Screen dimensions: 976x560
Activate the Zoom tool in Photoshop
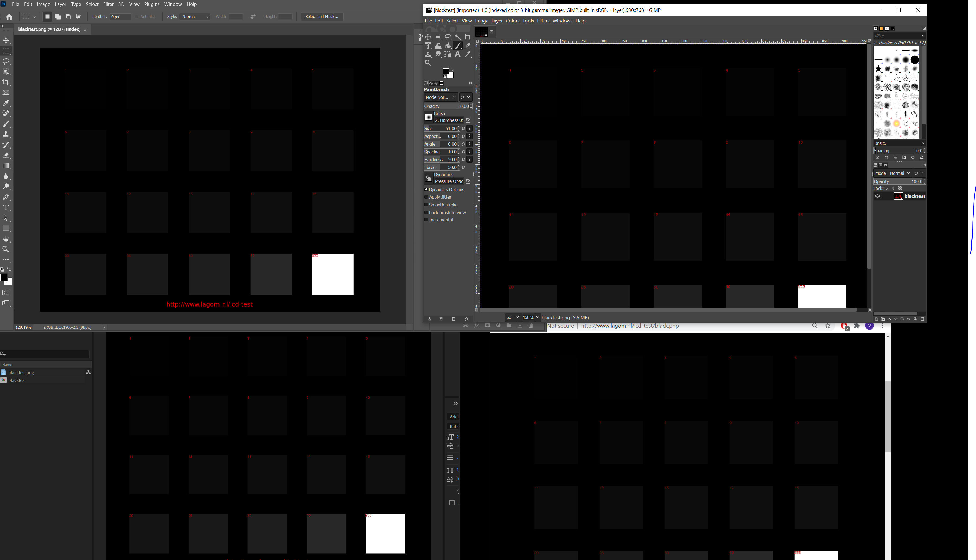click(6, 249)
